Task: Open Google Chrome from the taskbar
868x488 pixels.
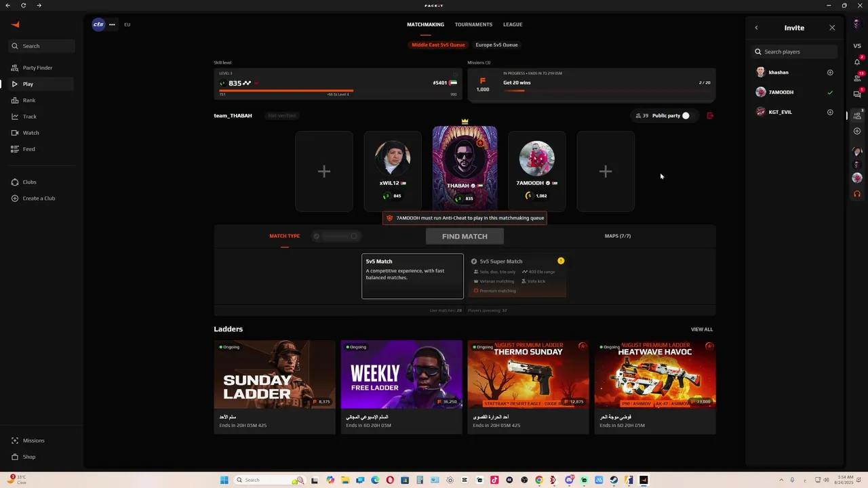Action: tap(539, 480)
